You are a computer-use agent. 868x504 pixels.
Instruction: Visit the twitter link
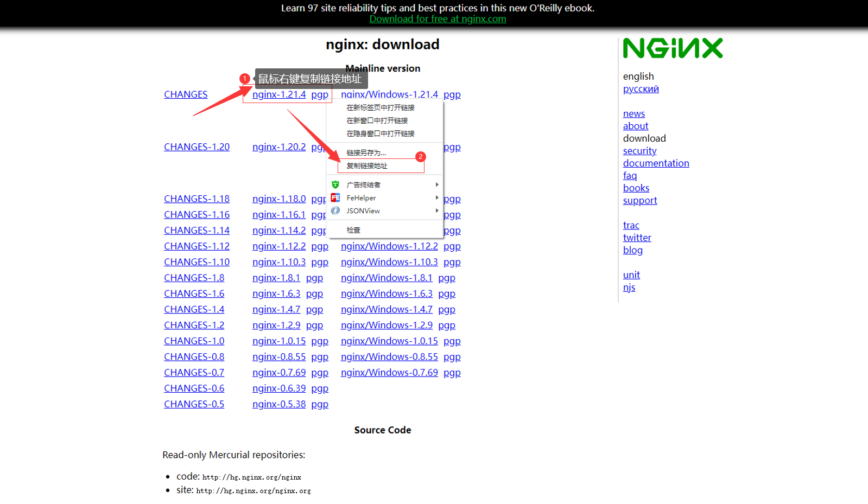coord(637,238)
